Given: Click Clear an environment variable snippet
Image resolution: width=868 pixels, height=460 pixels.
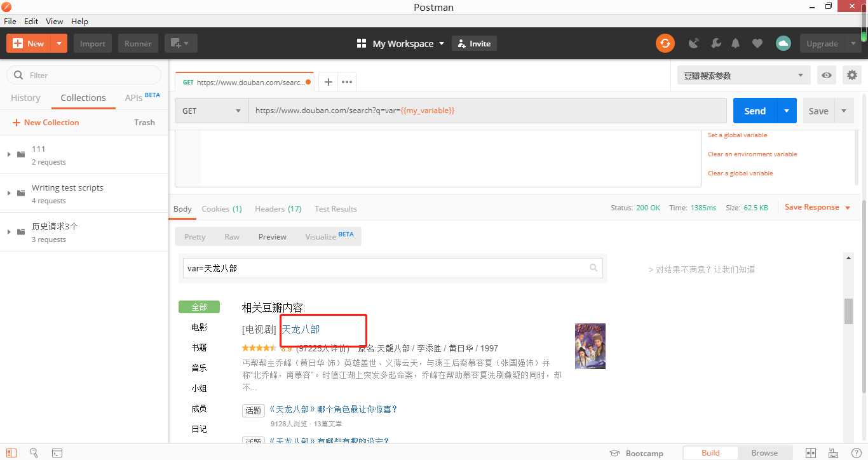Looking at the screenshot, I should pyautogui.click(x=752, y=154).
